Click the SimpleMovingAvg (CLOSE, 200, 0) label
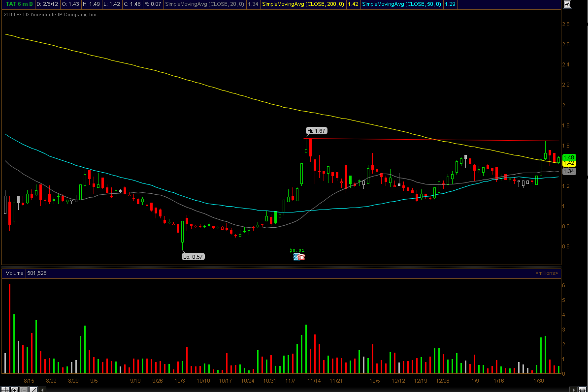The height and width of the screenshot is (392, 588). click(303, 4)
